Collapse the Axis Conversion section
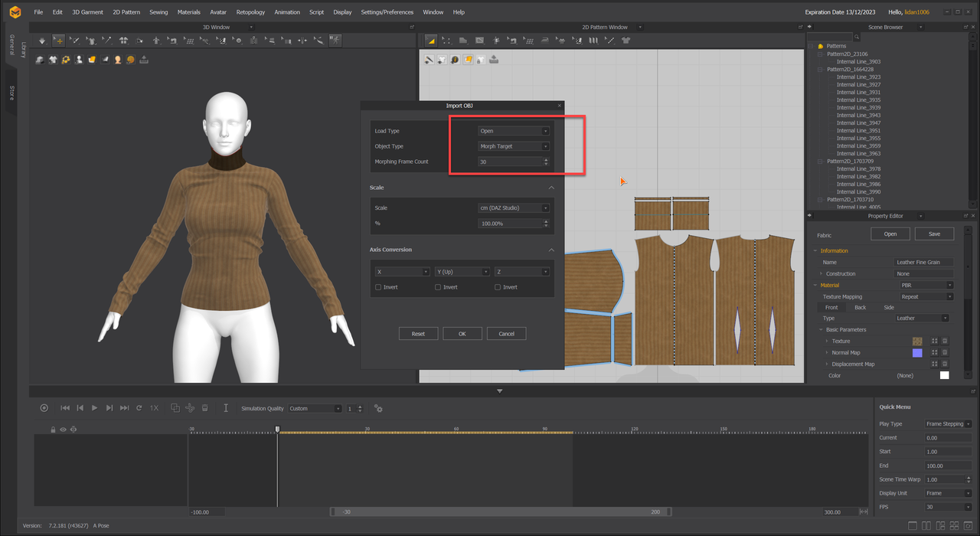The height and width of the screenshot is (536, 980). [x=551, y=250]
